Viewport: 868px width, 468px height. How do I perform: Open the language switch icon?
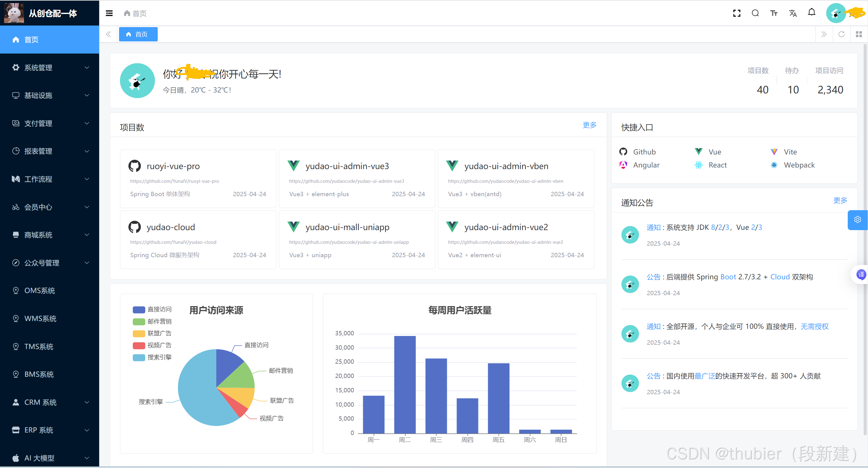[793, 13]
